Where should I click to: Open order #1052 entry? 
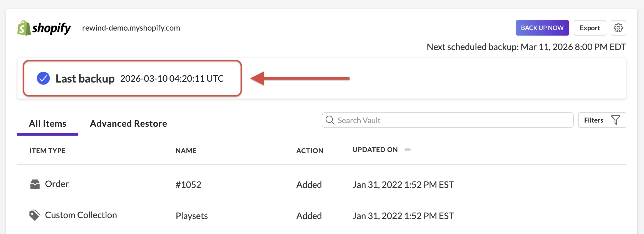point(188,185)
